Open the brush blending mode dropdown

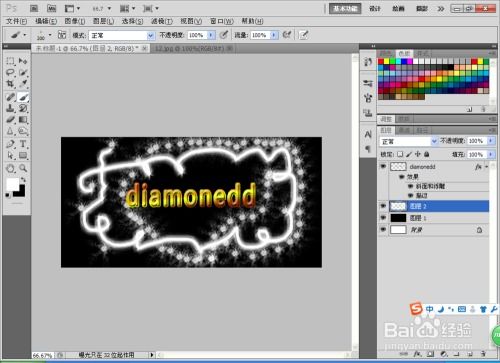[x=122, y=35]
